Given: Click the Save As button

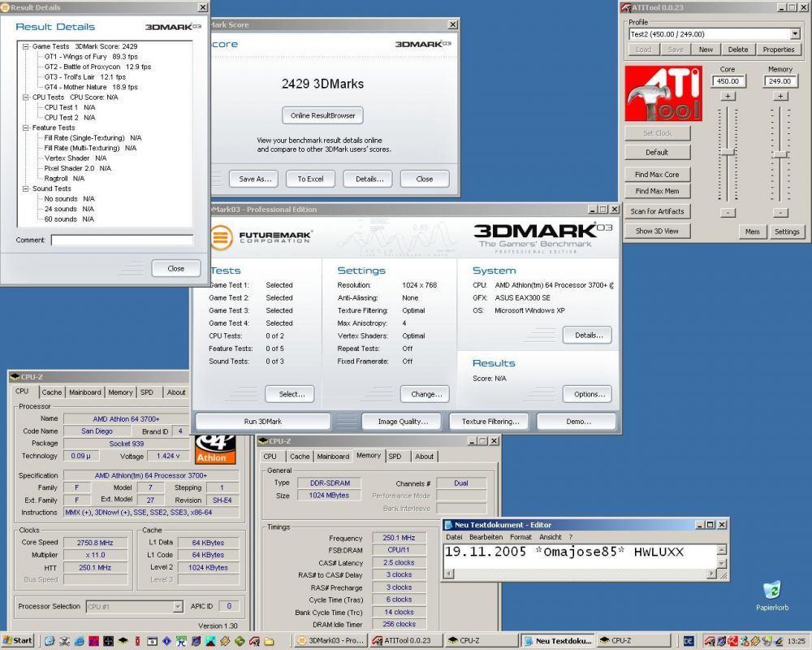Looking at the screenshot, I should coord(255,179).
